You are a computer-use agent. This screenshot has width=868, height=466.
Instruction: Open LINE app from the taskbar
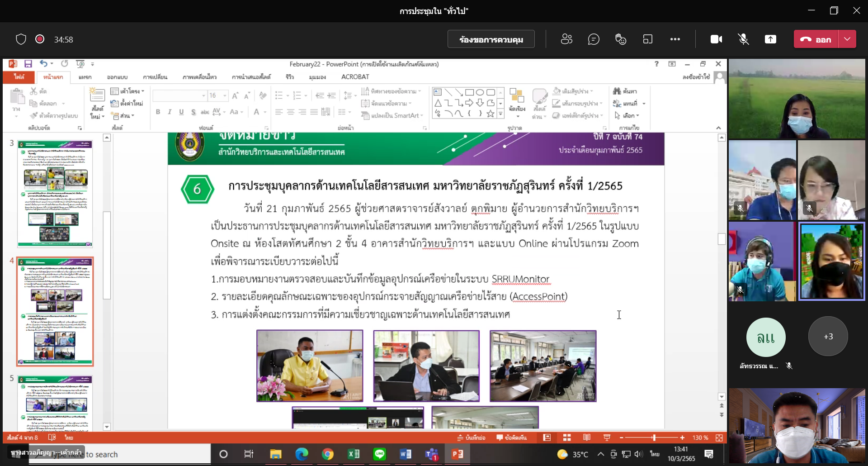point(380,454)
